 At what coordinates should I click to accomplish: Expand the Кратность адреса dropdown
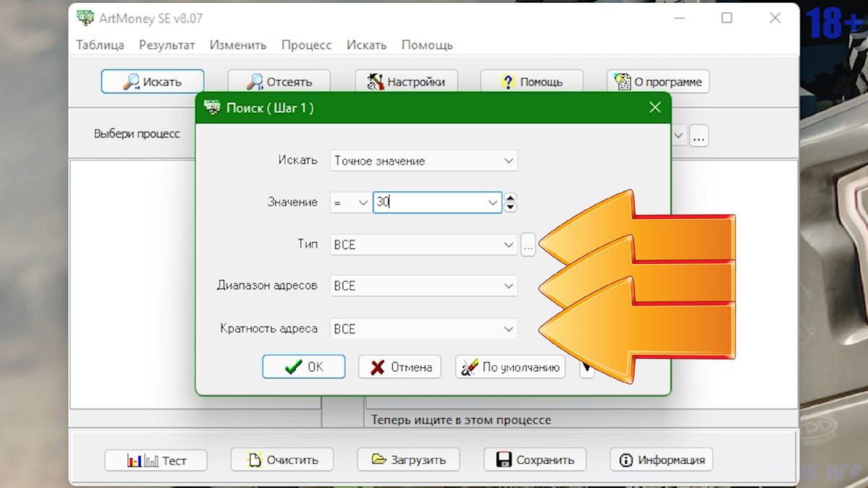click(x=509, y=329)
